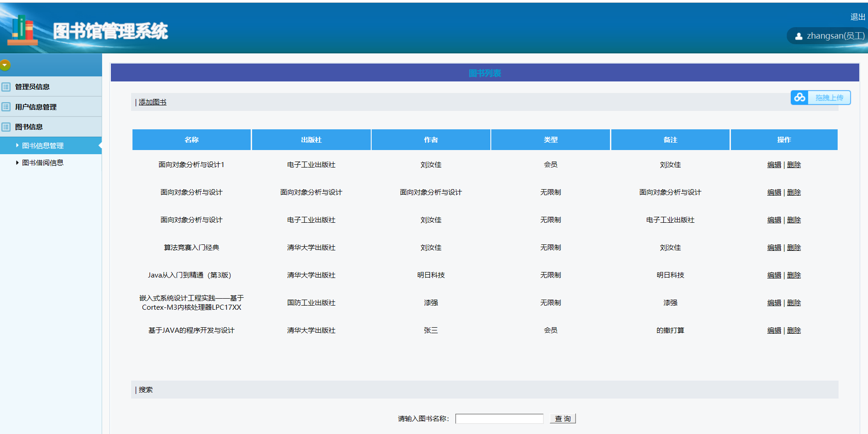Collapse the 图书信息 sidebar section
Image resolution: width=868 pixels, height=434 pixels.
point(29,127)
